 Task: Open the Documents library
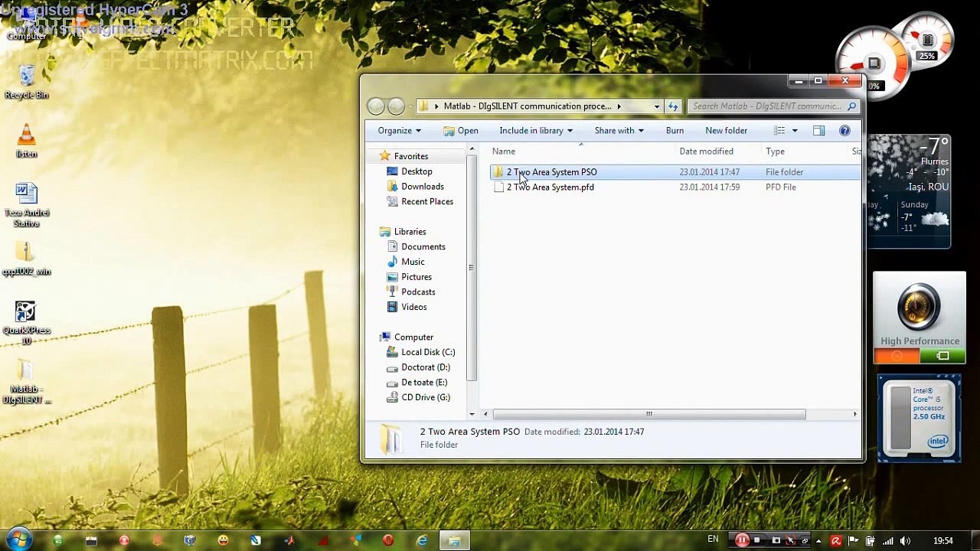click(x=423, y=246)
